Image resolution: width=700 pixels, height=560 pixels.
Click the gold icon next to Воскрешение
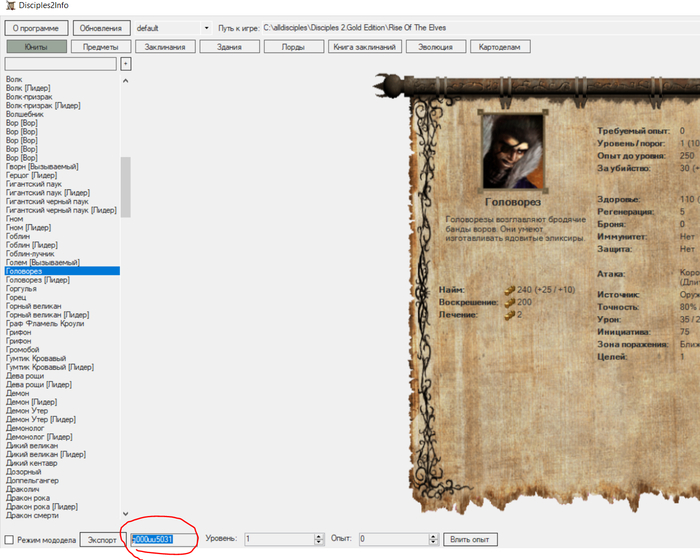[508, 302]
